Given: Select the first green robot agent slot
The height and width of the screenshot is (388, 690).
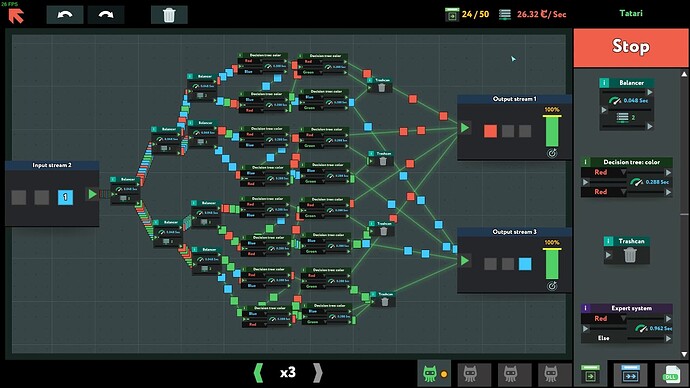Looking at the screenshot, I should click(x=433, y=374).
